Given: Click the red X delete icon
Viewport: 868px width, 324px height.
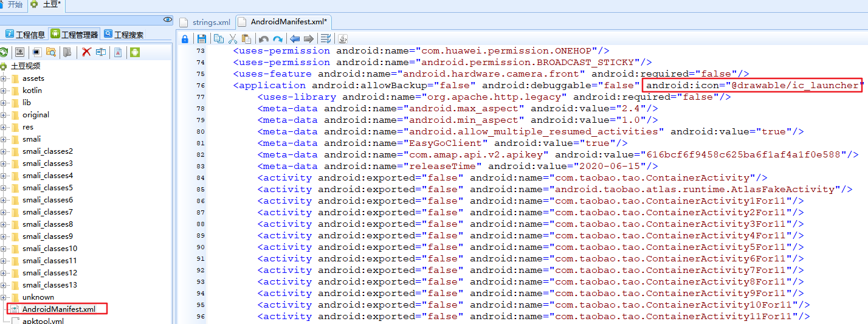Looking at the screenshot, I should pos(86,52).
